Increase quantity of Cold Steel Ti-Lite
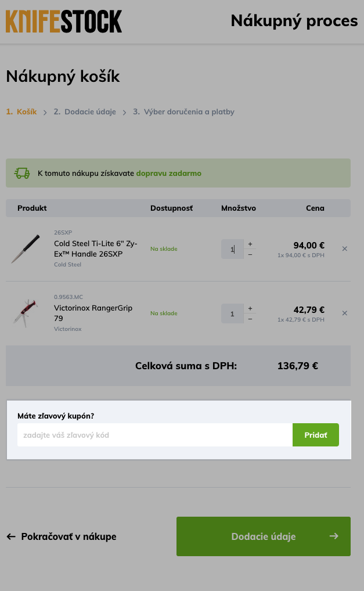This screenshot has width=364, height=591. 250,244
